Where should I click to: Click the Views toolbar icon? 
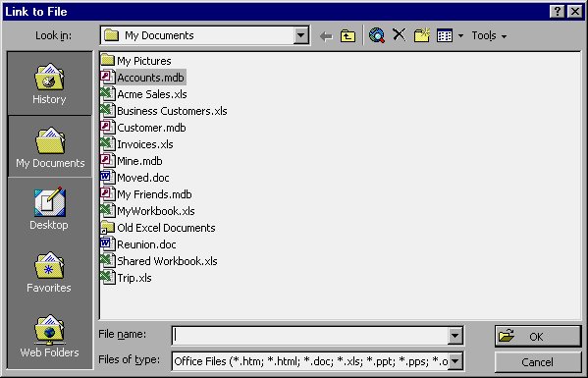coord(445,36)
